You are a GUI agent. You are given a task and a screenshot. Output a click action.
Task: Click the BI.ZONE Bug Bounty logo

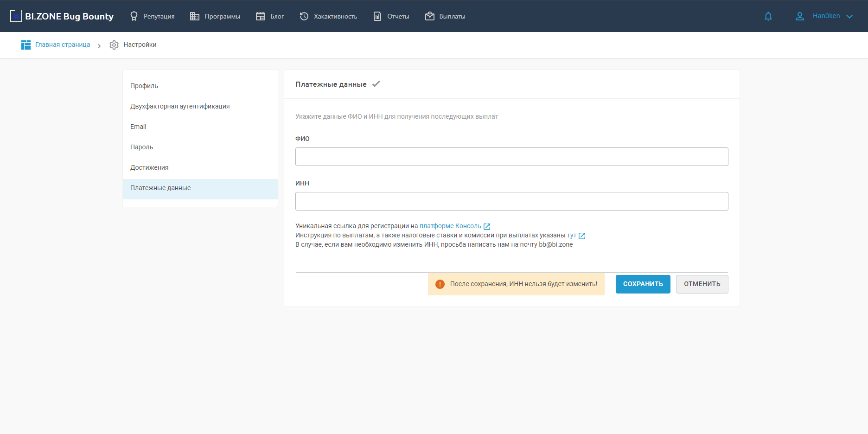coord(62,16)
